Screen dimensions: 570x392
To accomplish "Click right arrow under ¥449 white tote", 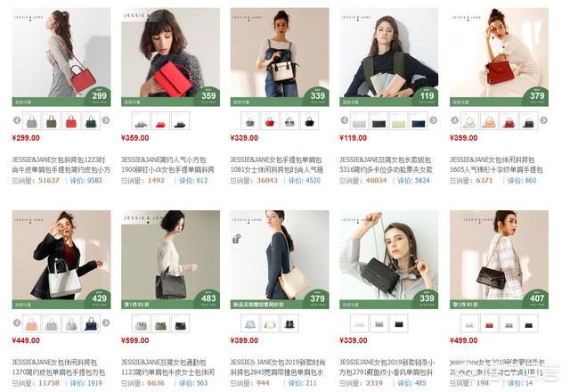I will click(106, 323).
